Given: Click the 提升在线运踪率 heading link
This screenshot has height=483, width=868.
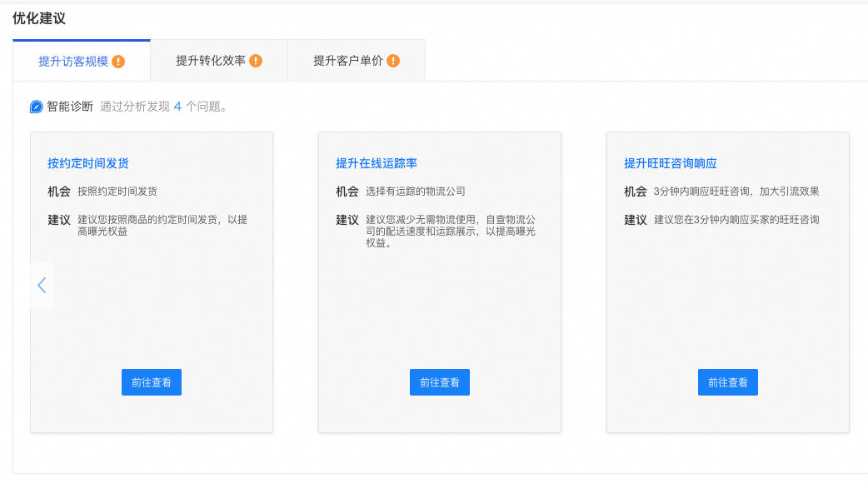Looking at the screenshot, I should point(377,163).
